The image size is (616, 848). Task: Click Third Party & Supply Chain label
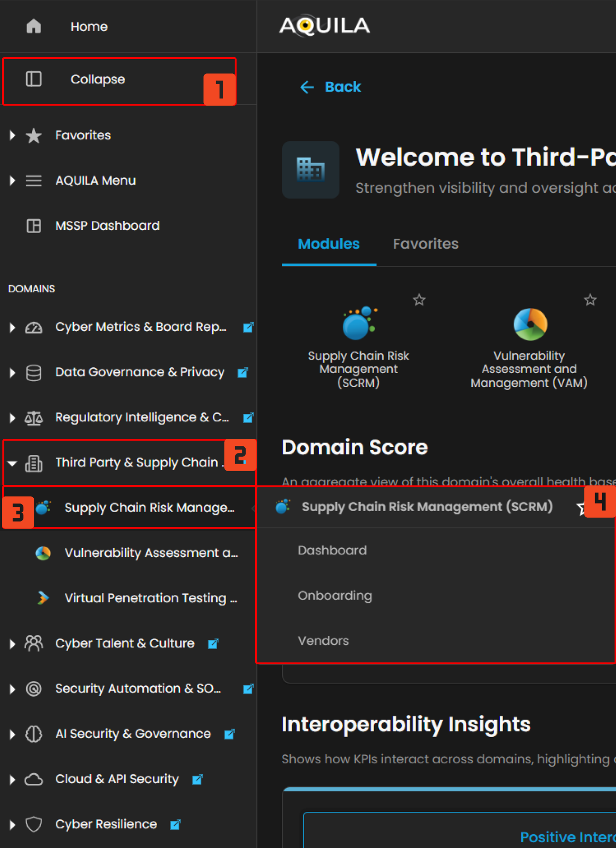[139, 463]
